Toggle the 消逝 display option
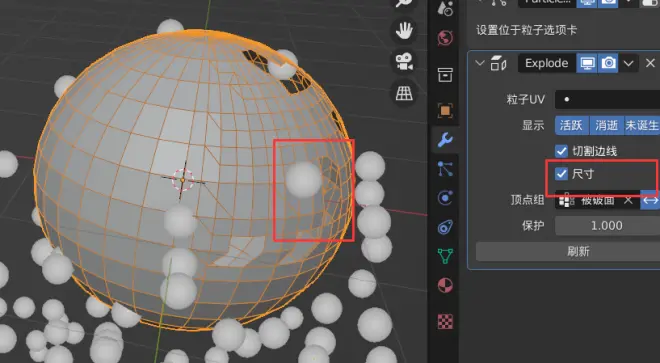This screenshot has height=363, width=660. tap(607, 125)
